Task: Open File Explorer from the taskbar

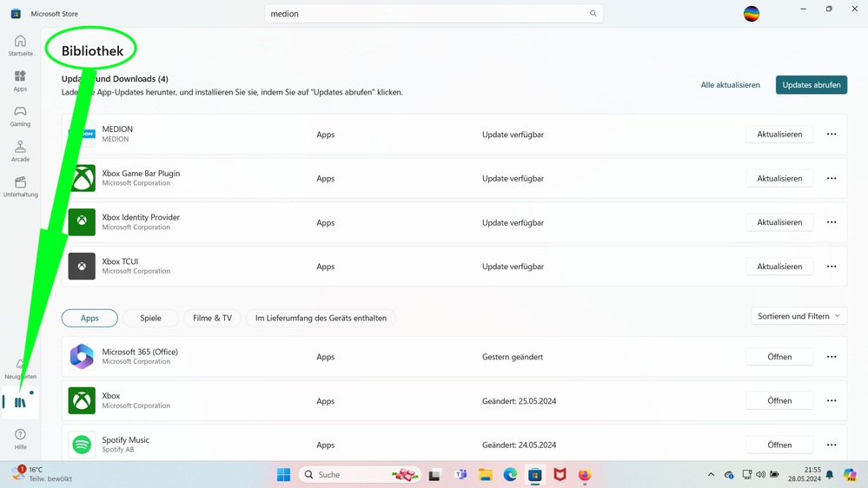Action: pyautogui.click(x=485, y=475)
